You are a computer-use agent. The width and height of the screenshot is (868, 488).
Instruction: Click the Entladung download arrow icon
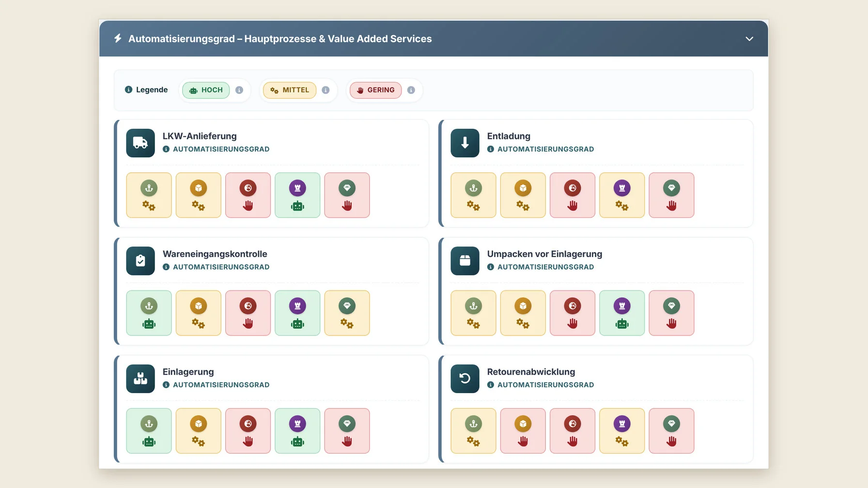pos(465,143)
